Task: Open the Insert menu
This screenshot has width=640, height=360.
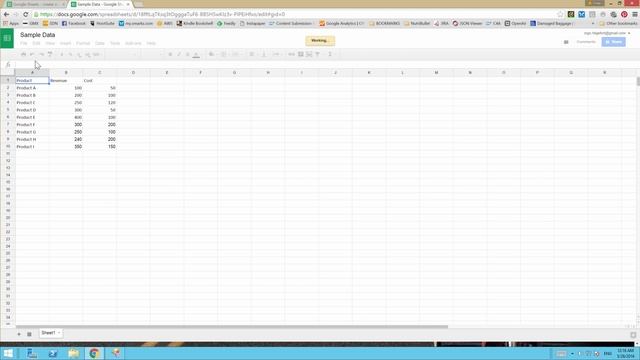Action: pos(65,43)
